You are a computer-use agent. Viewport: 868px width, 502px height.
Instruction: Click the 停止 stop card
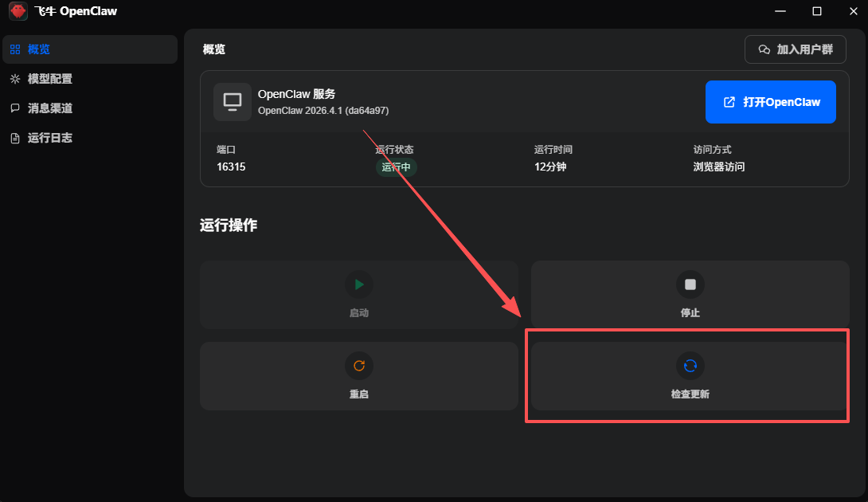point(690,295)
